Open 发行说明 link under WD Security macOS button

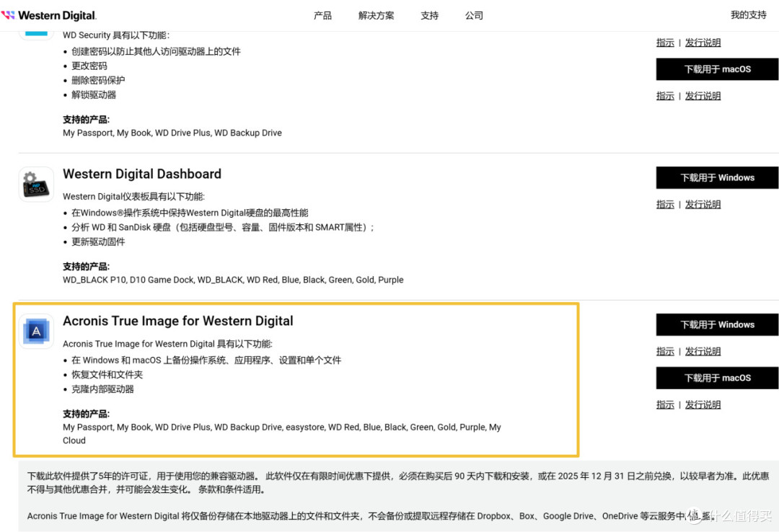[703, 96]
